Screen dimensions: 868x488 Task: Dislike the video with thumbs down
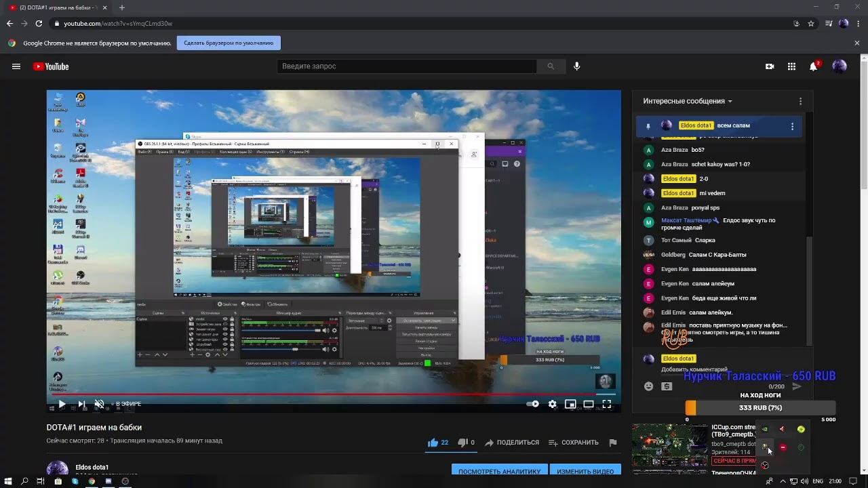coord(462,443)
